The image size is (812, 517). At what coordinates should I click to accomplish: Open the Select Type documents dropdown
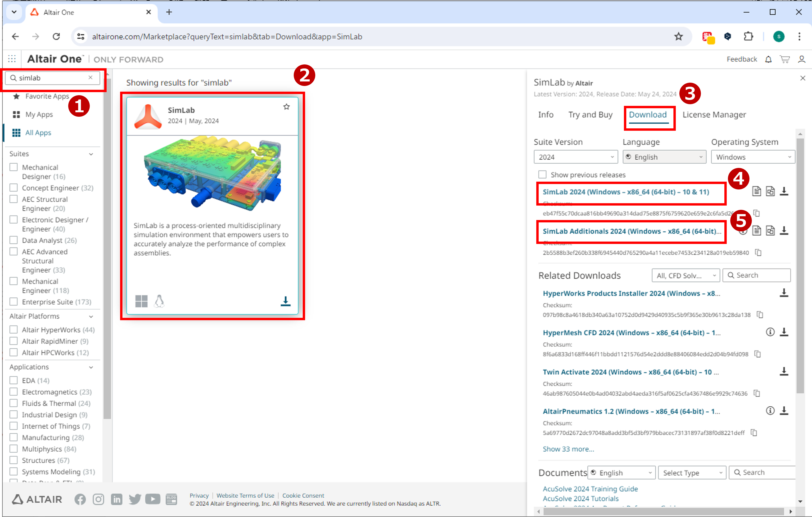692,472
